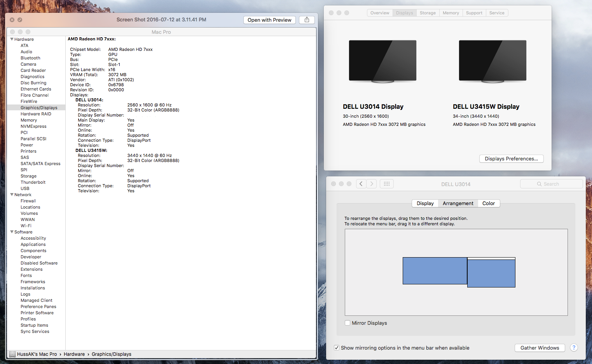Viewport: 592px width, 364px height.
Task: Click the Gather Windows button
Action: point(540,348)
